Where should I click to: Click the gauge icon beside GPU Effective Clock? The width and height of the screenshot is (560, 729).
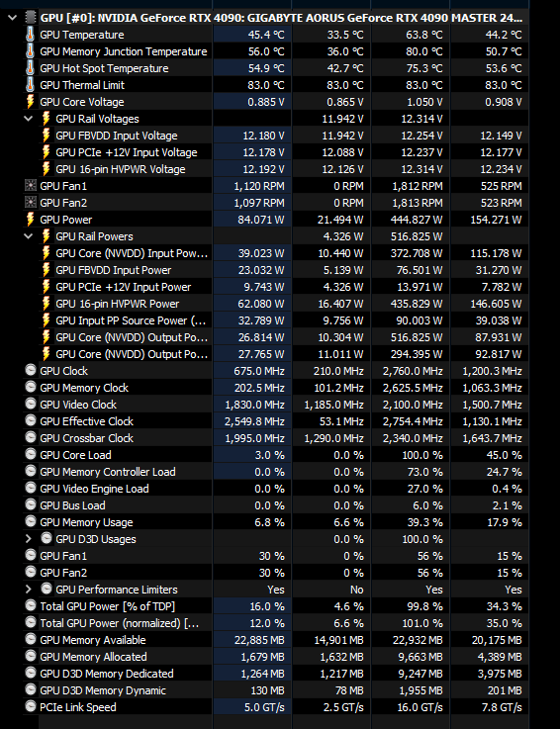click(31, 420)
